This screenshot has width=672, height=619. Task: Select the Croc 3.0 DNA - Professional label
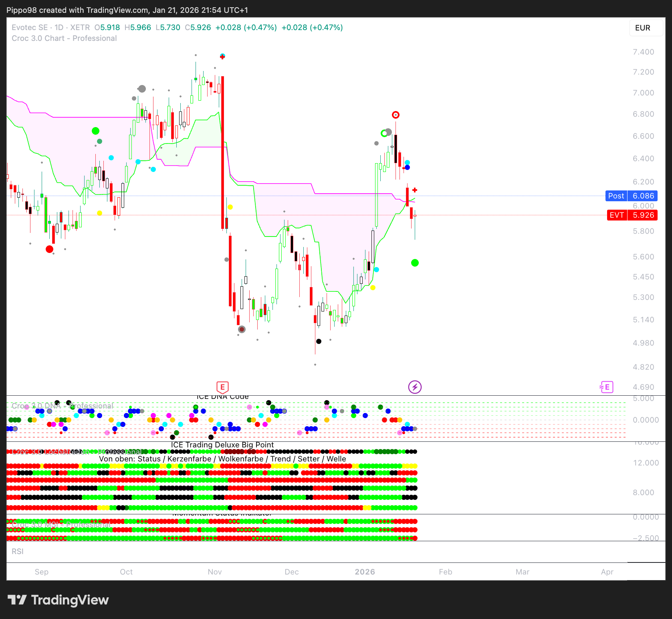coord(62,406)
